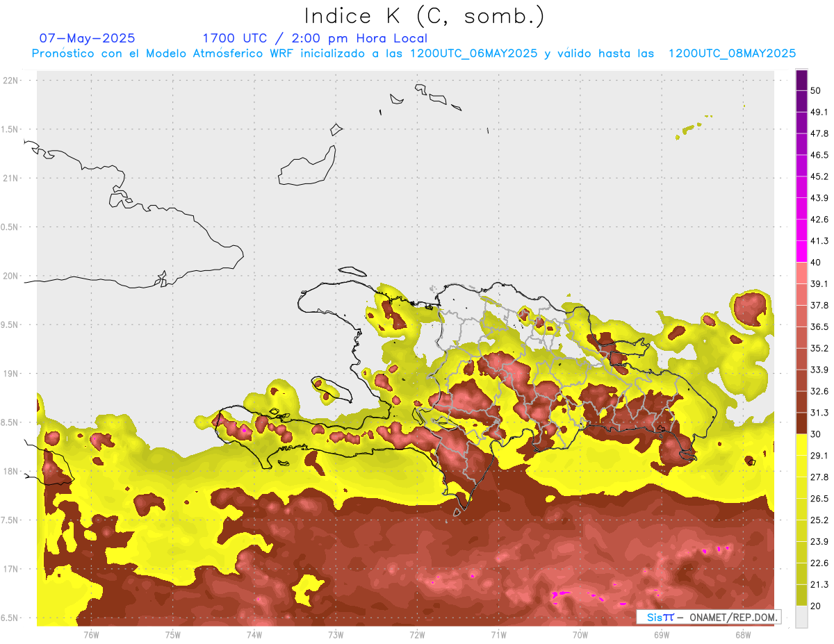Click the '1700 UTC / 2:00 pm Hora Local' text

(x=315, y=38)
